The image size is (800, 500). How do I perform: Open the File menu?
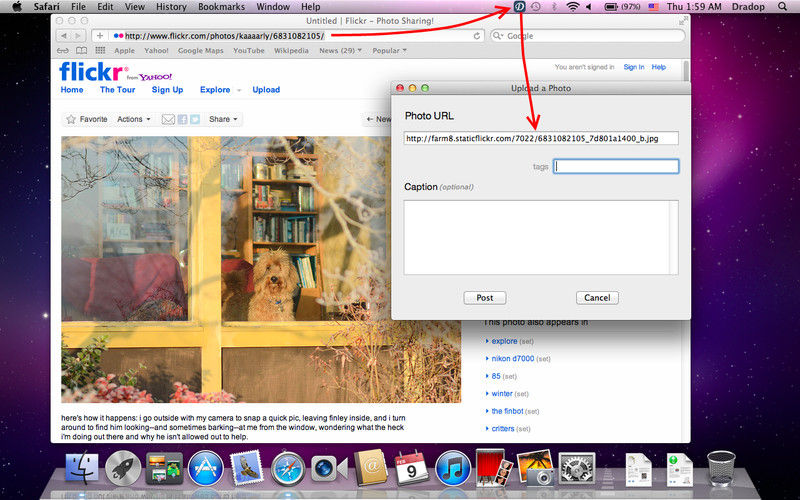click(78, 7)
